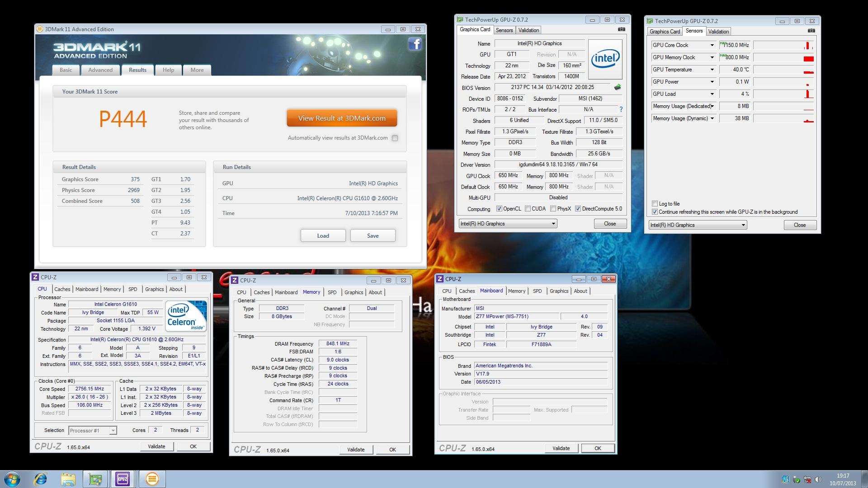Image resolution: width=868 pixels, height=488 pixels.
Task: Open GPU Core Clock sensor dropdown
Action: (x=712, y=45)
